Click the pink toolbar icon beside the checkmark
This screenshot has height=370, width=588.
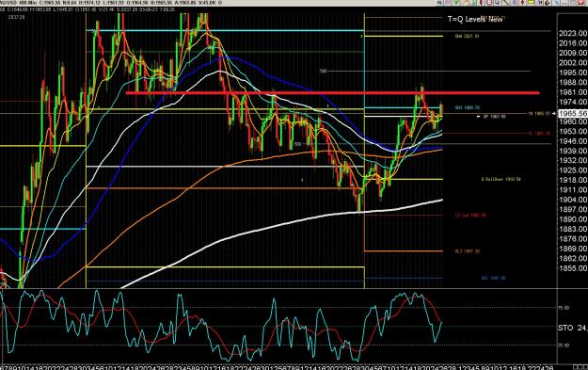tap(448, 2)
